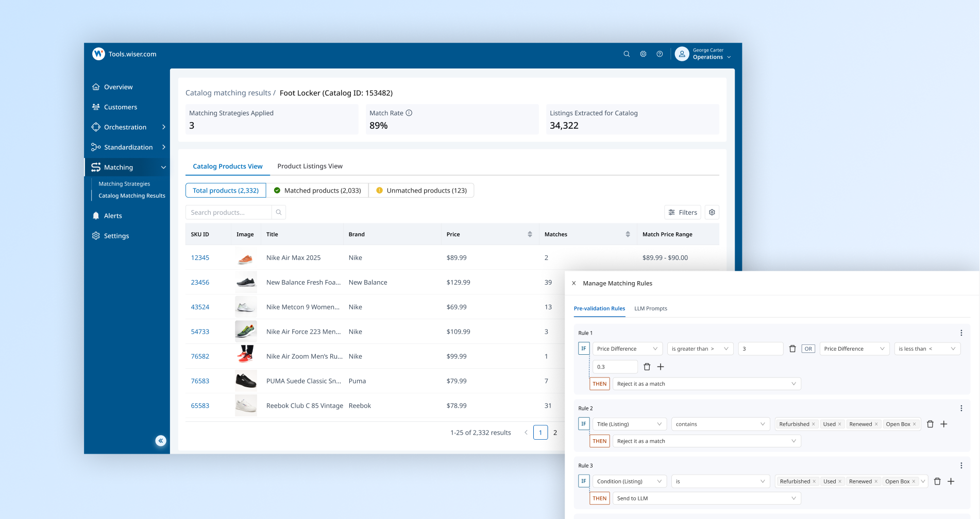Toggle the OR operator in Rule 1

tap(808, 349)
